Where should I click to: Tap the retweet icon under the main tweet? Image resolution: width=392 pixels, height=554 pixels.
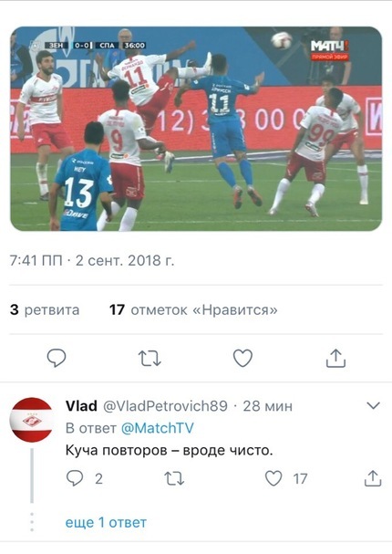click(x=150, y=358)
